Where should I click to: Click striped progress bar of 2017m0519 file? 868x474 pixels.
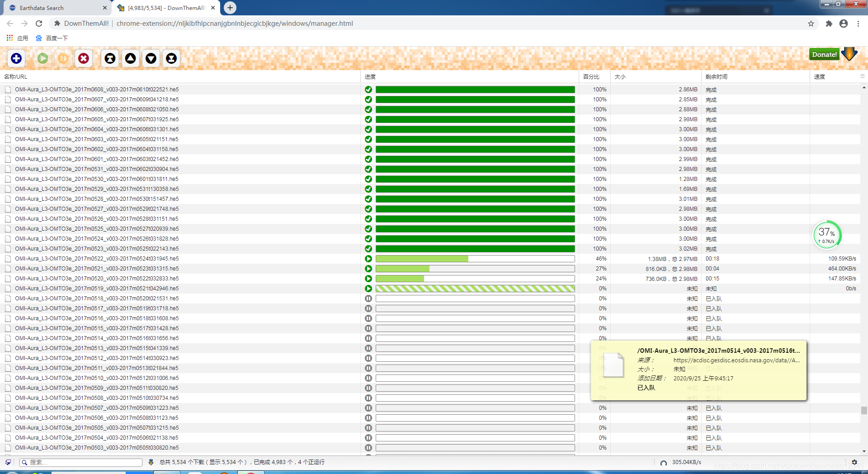pos(475,289)
